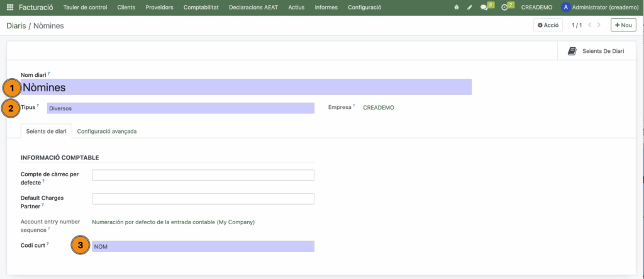Switch to Configuració avançada tab
This screenshot has height=279, width=644.
pos(107,131)
